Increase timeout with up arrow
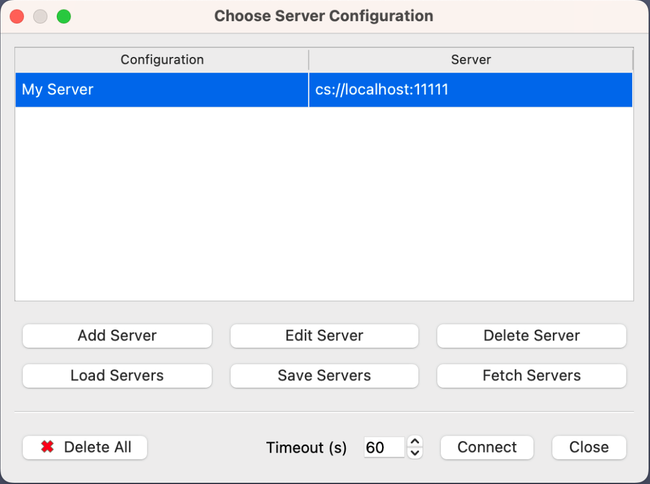 [415, 442]
